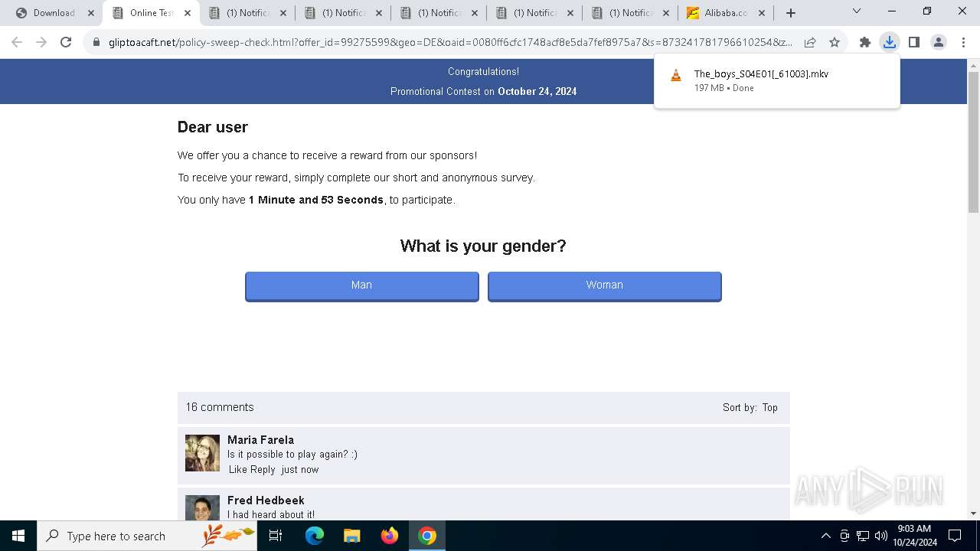Open Fred Hedbeek's name link
Screen dimensions: 980x551
[266, 500]
